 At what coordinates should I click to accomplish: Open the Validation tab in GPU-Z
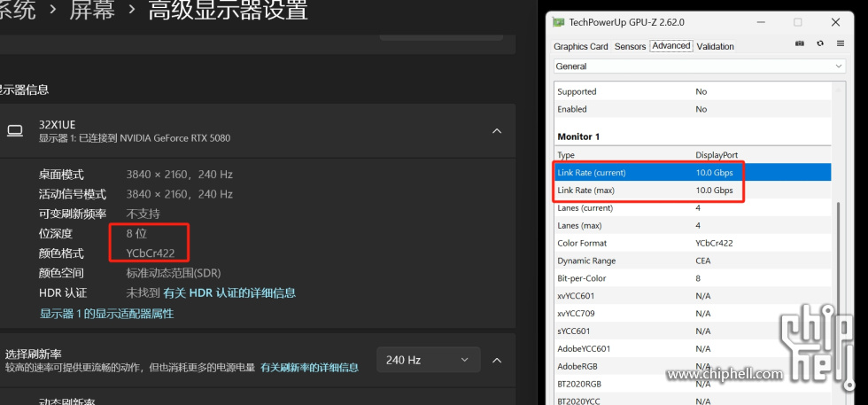point(716,47)
